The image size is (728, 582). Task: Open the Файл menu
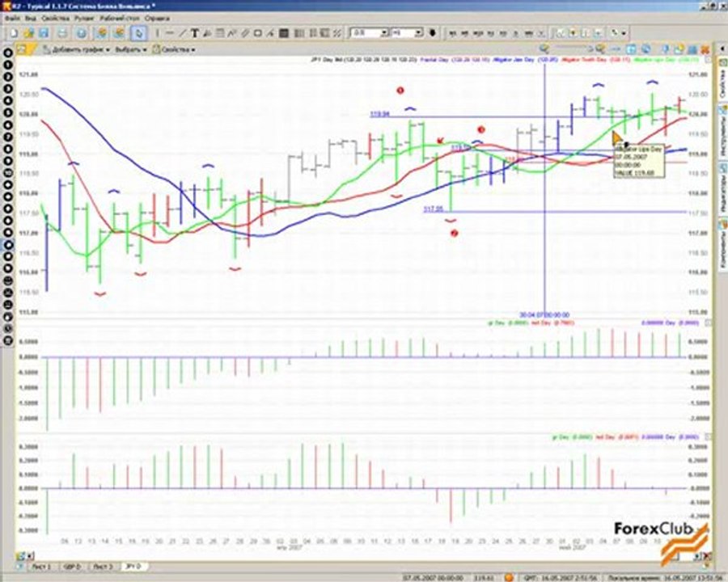tap(12, 19)
